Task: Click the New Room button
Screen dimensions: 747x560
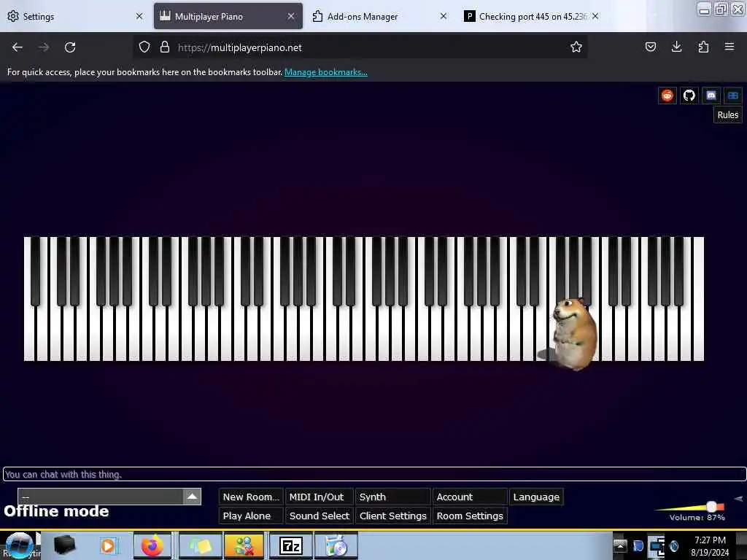Action: coord(251,497)
